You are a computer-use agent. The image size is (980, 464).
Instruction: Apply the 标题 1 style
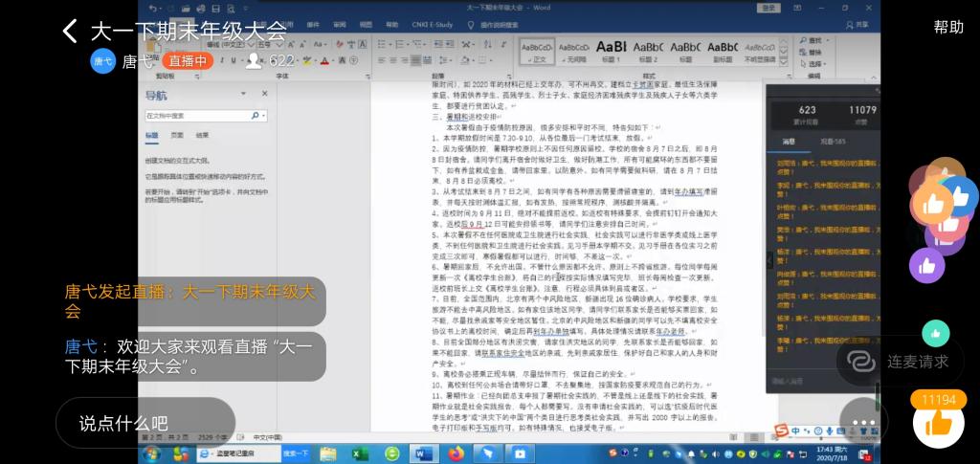[611, 52]
